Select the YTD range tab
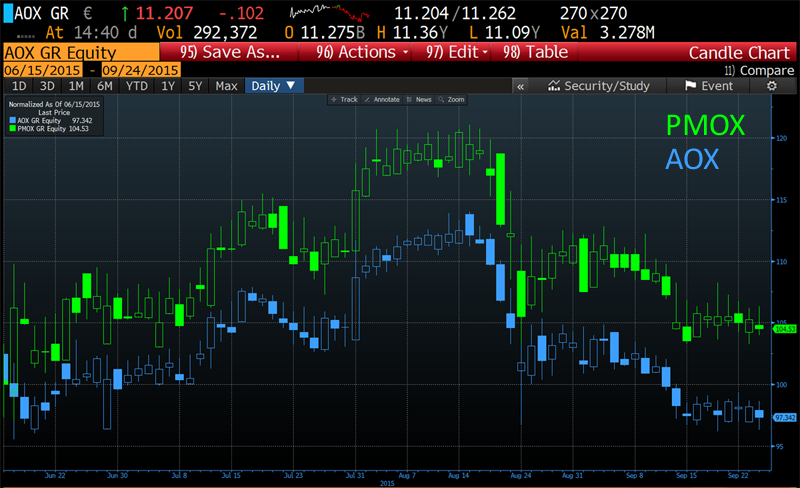The width and height of the screenshot is (800, 488). click(137, 86)
